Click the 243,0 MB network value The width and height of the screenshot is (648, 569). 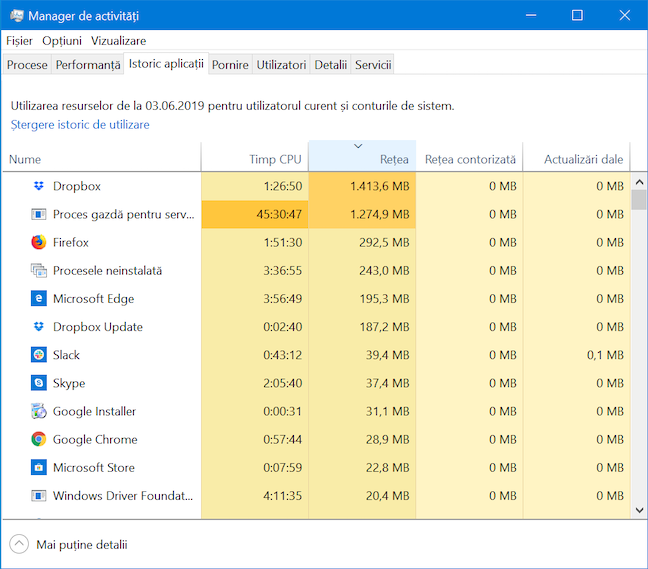(384, 270)
